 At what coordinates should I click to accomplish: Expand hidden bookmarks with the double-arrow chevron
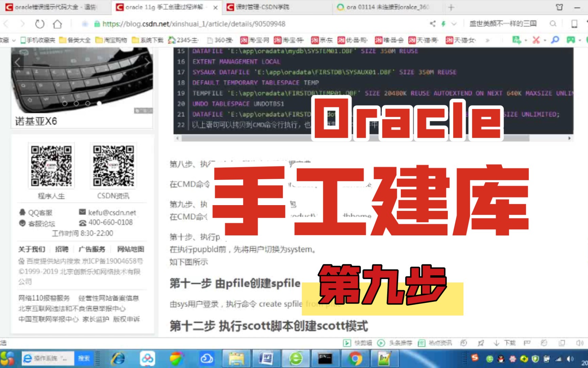(487, 40)
